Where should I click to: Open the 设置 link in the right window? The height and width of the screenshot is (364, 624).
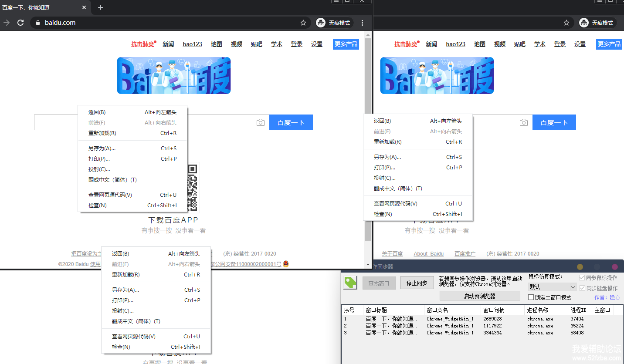(x=580, y=44)
